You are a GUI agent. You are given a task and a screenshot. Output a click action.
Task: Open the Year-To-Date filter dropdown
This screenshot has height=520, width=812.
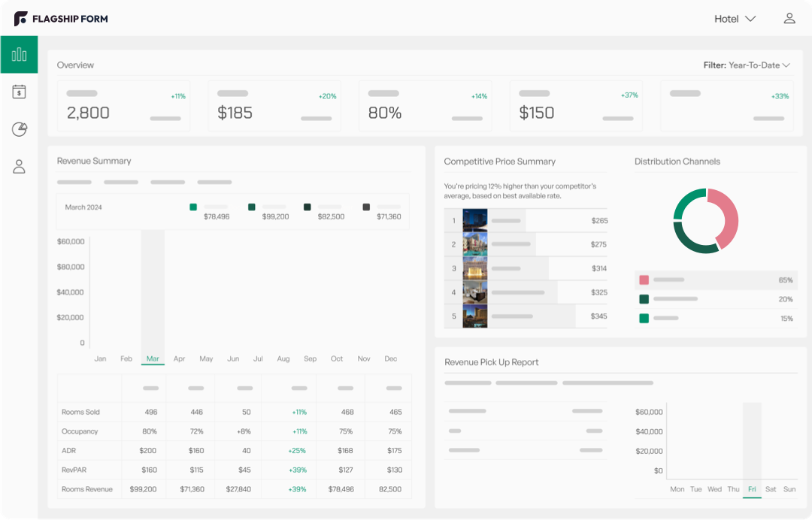(x=747, y=65)
